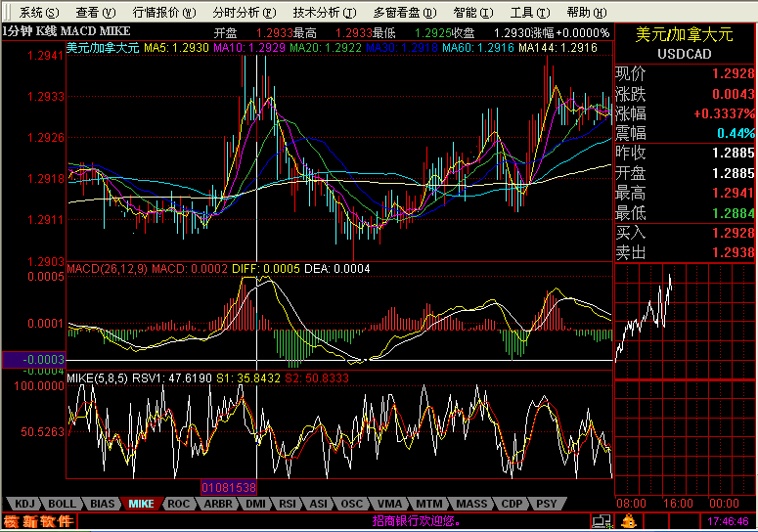The image size is (758, 532).
Task: Click the MA10: 1.2929 legend label
Action: coord(249,48)
